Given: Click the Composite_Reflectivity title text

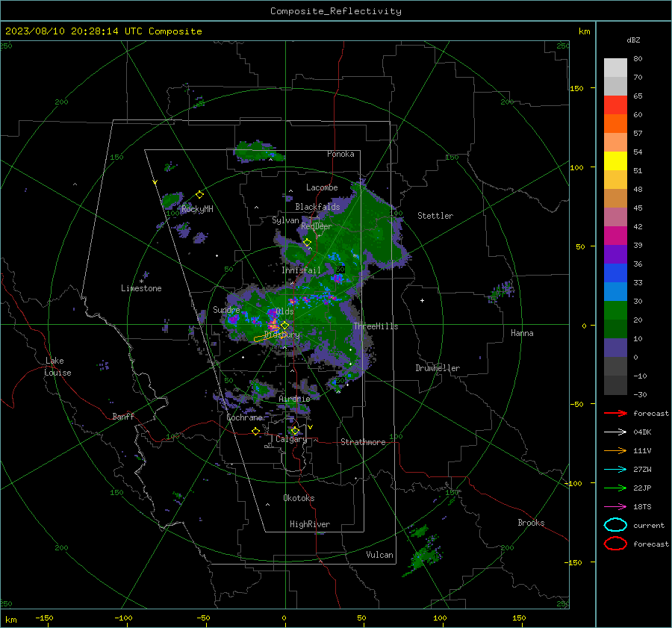Looking at the screenshot, I should [336, 11].
